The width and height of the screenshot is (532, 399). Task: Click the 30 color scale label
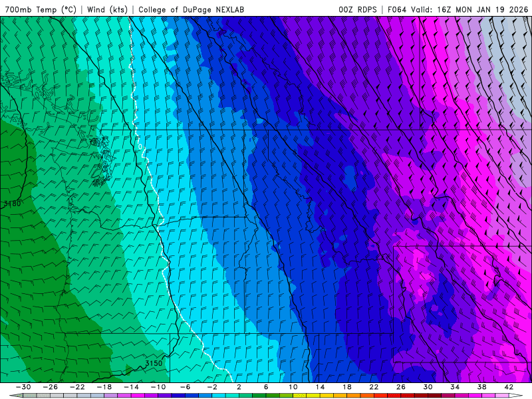coord(428,387)
